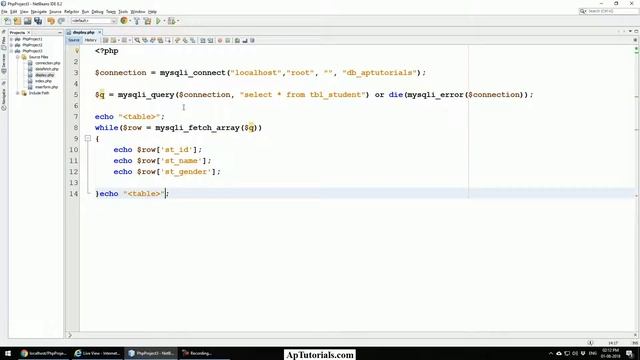Expand the first PhpProject1 tree node
The height and width of the screenshot is (360, 640).
coord(11,39)
